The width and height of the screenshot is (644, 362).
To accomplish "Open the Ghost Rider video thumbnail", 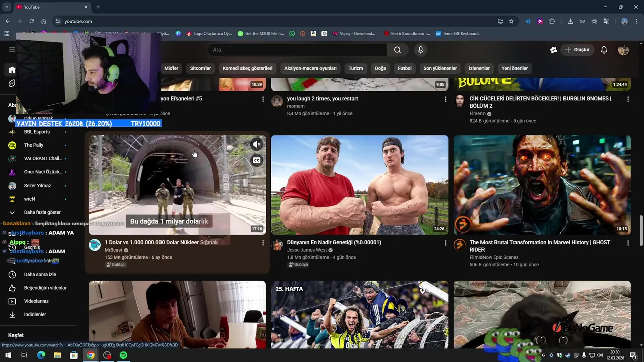I will 542,185.
